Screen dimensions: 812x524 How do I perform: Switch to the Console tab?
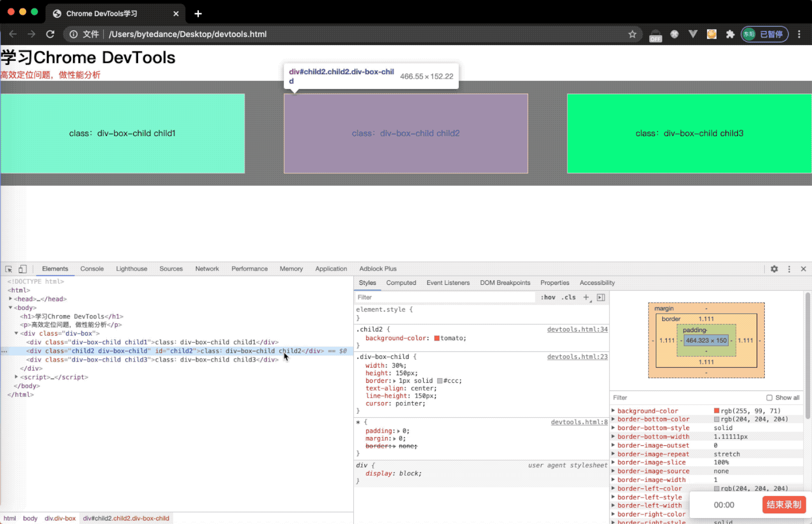[x=92, y=269]
